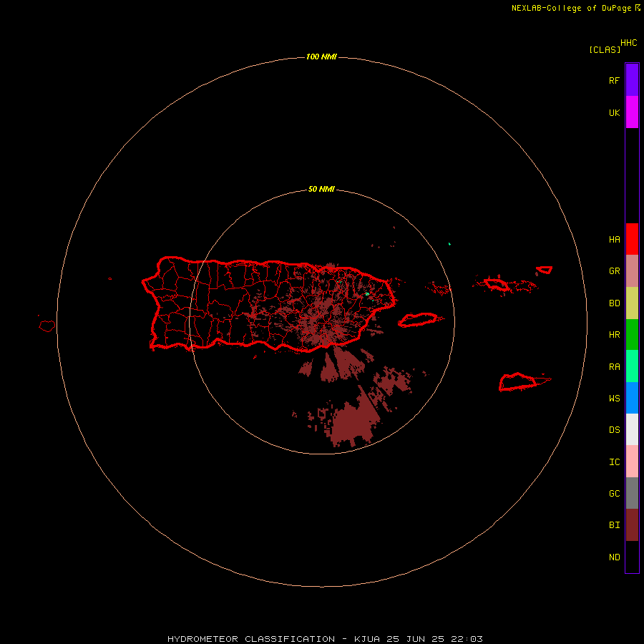Click the IC pink legend swatch
Image resolution: width=644 pixels, height=644 pixels.
(632, 462)
